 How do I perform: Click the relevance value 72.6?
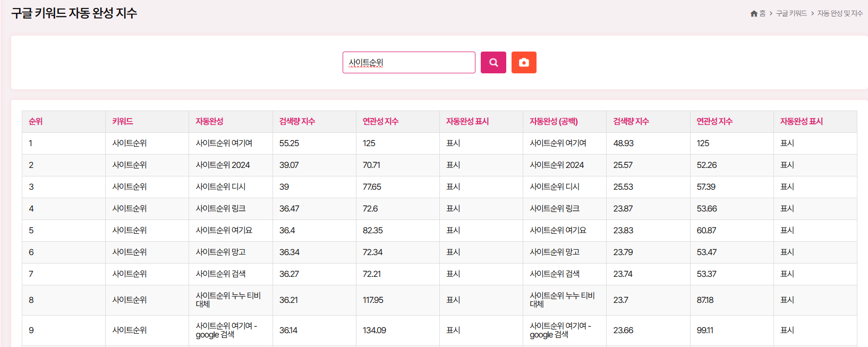370,209
